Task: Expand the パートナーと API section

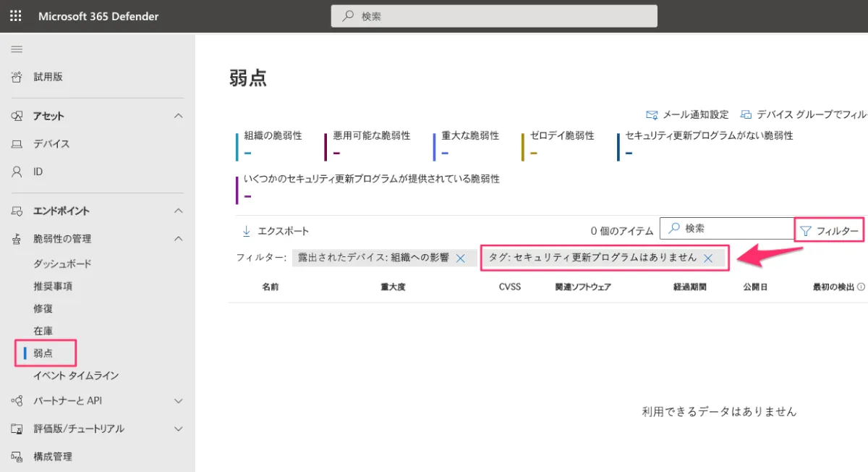Action: coord(179,400)
